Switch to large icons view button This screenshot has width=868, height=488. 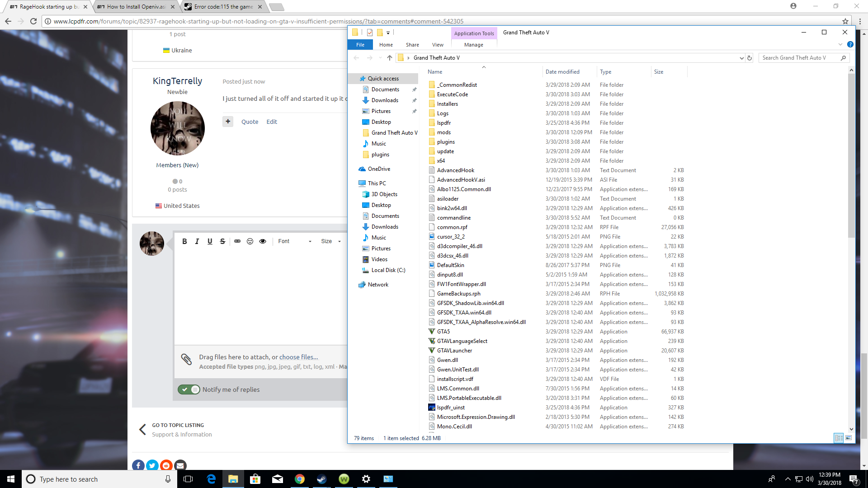click(x=849, y=438)
